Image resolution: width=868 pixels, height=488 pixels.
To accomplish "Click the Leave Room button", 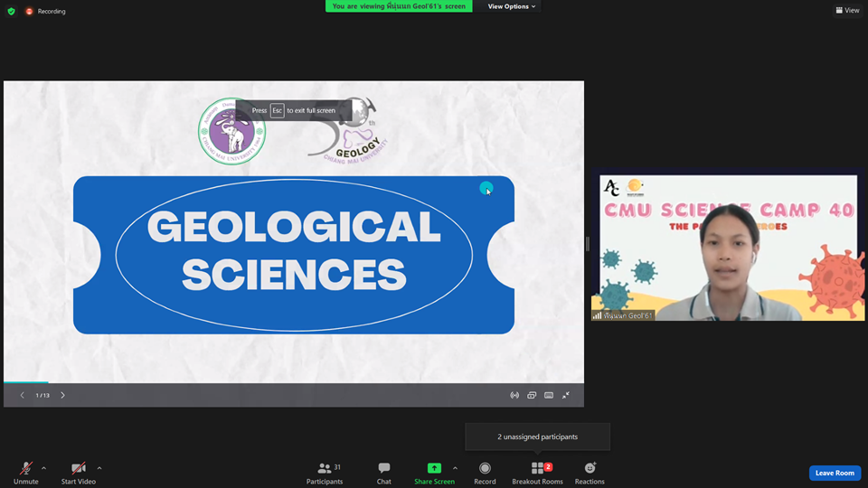I will [834, 473].
